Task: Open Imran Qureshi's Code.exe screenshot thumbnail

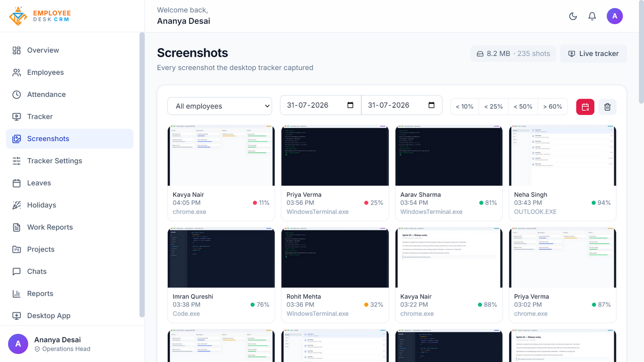Action: (221, 257)
